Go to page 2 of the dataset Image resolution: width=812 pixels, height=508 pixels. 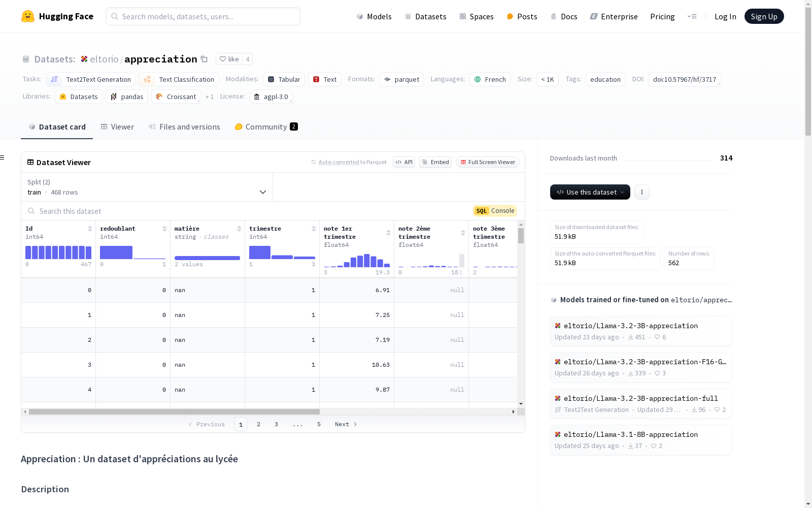(258, 424)
